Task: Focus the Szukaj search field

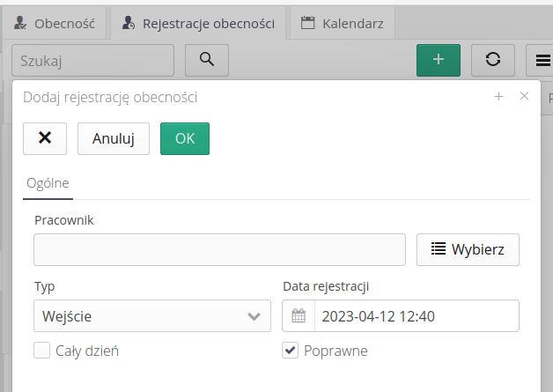Action: (x=92, y=60)
